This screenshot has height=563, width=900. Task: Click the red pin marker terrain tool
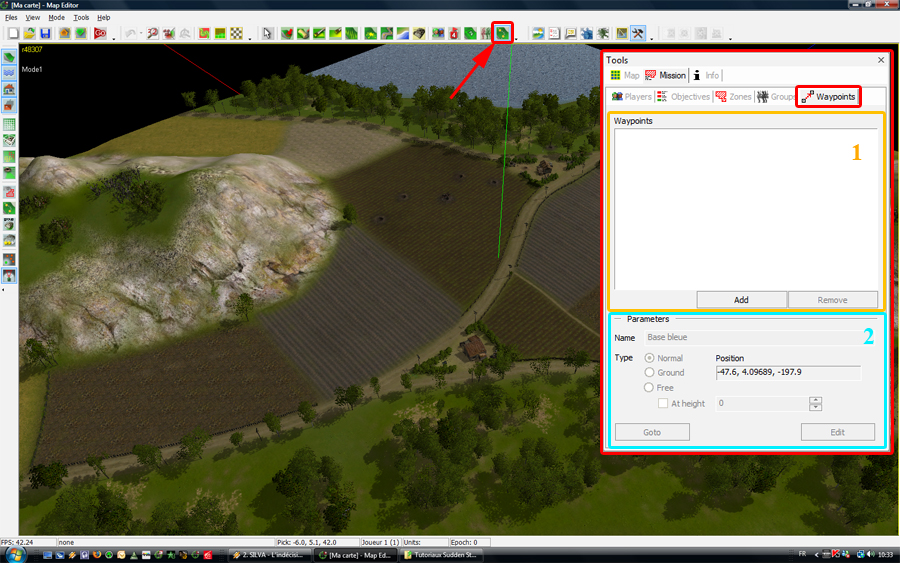pyautogui.click(x=287, y=33)
